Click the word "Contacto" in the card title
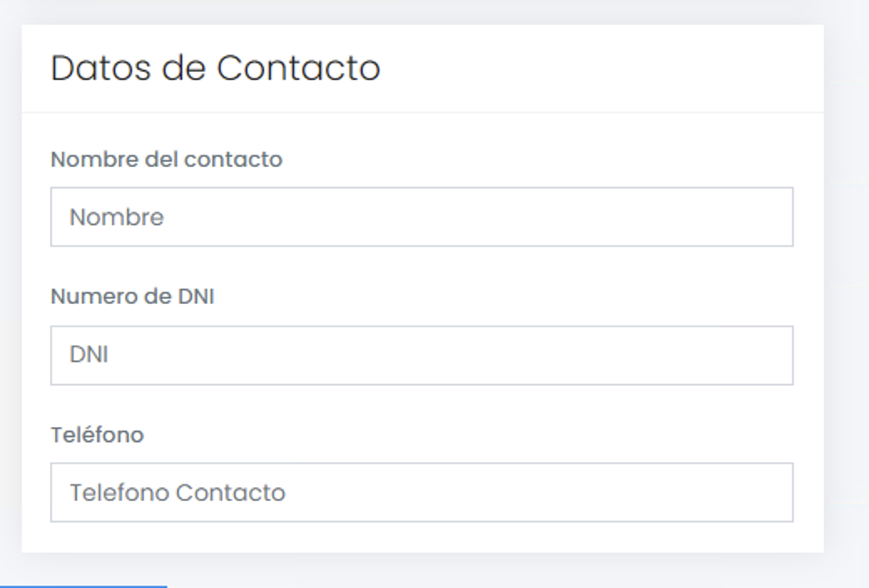This screenshot has width=869, height=588. (298, 68)
